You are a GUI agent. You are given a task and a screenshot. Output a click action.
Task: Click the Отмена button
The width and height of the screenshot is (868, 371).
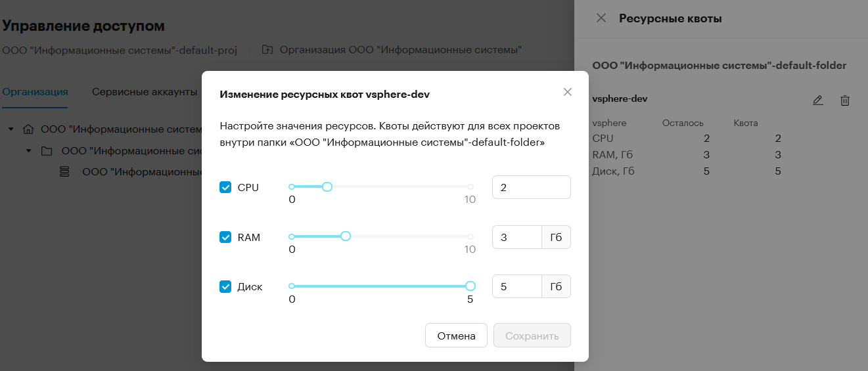456,336
